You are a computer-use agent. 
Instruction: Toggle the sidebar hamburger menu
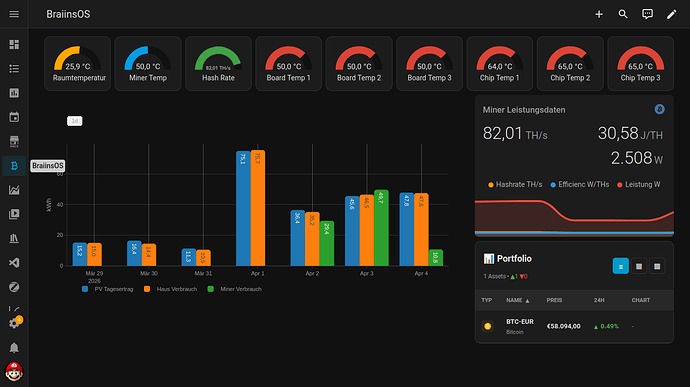[x=14, y=14]
